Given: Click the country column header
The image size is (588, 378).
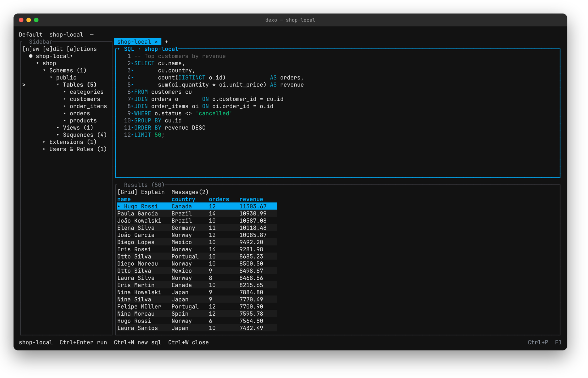Looking at the screenshot, I should pos(183,199).
